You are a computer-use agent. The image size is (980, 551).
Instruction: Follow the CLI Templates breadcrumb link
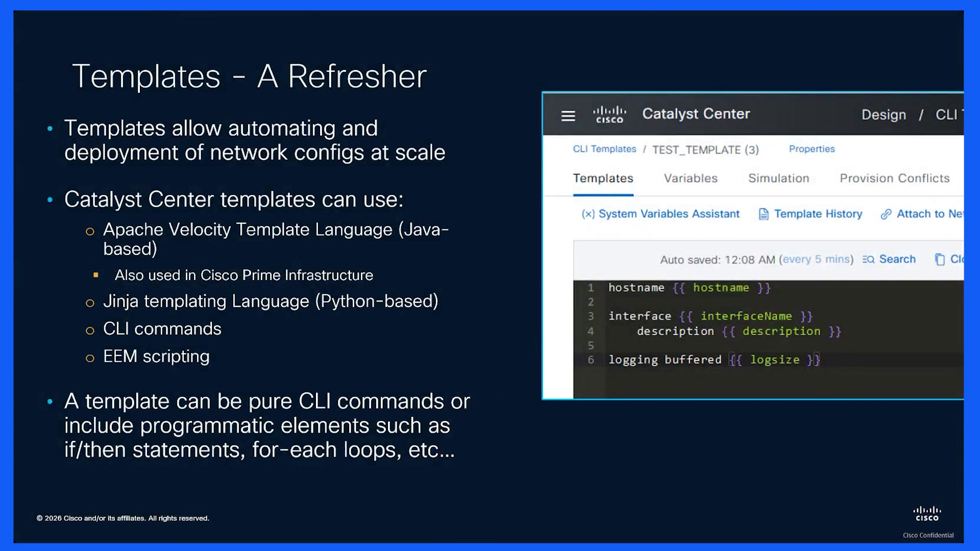(x=604, y=149)
